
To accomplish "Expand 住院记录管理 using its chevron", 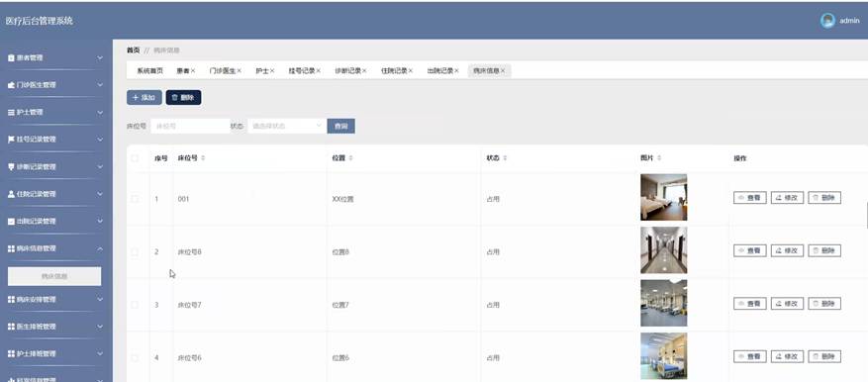I will [100, 194].
